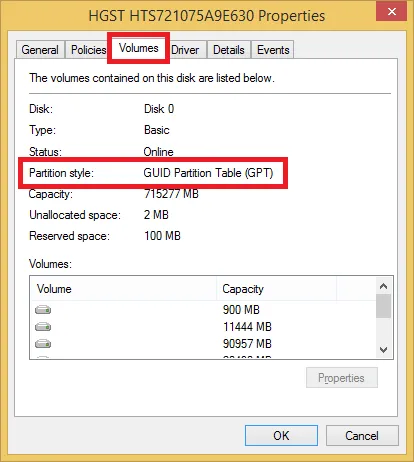Click the Disk 0 value
Screen dimensions: 414x462
click(x=159, y=109)
